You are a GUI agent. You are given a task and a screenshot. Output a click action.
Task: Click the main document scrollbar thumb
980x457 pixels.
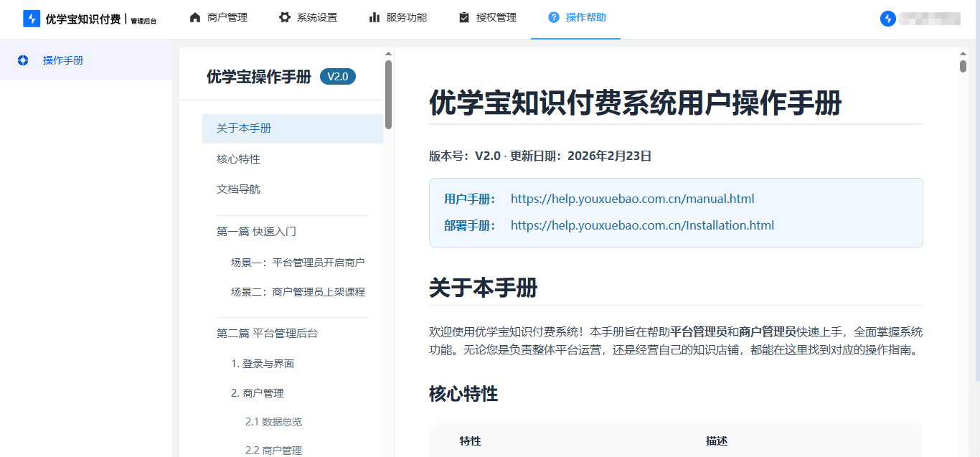click(x=963, y=67)
